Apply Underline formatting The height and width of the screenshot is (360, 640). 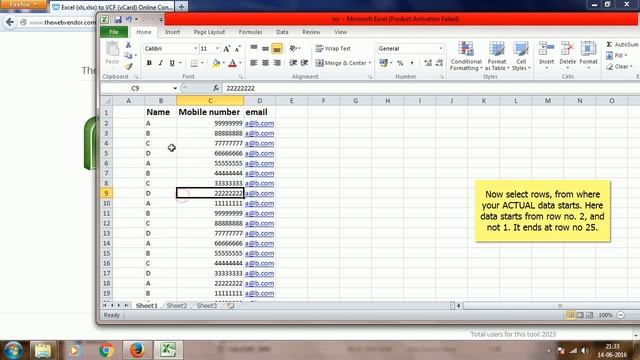(172, 63)
